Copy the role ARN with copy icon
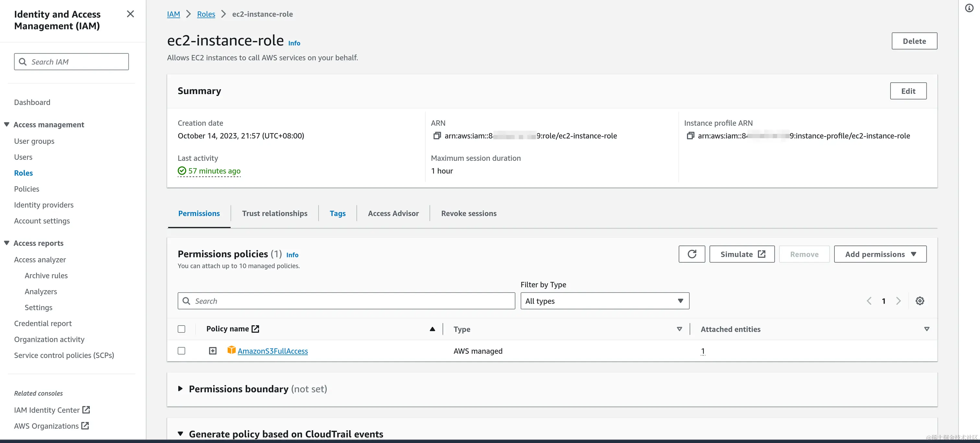980x443 pixels. (437, 136)
